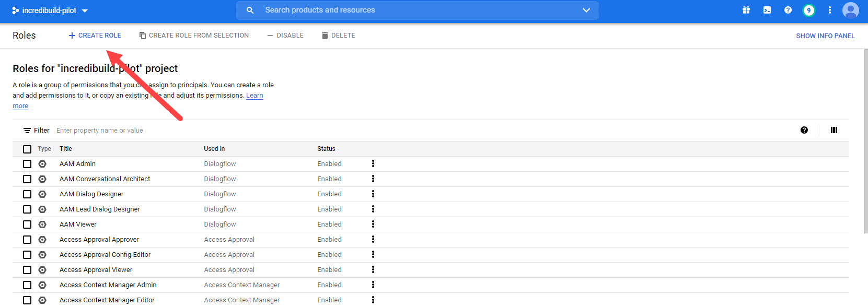Click 'Access Approval' in Access Approval Viewer row
Viewport: 868px width, 307px height.
coord(229,270)
